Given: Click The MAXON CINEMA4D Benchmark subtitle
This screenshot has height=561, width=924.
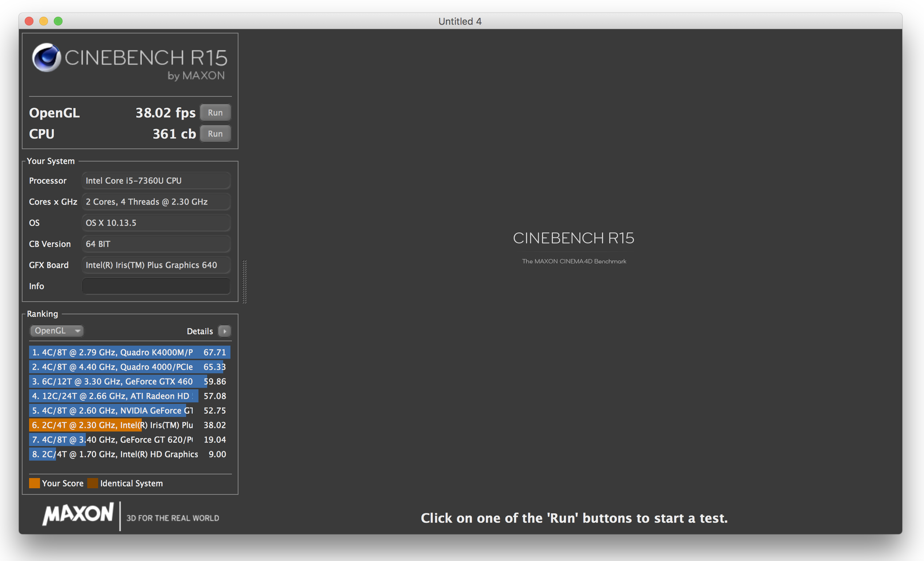Looking at the screenshot, I should point(574,261).
